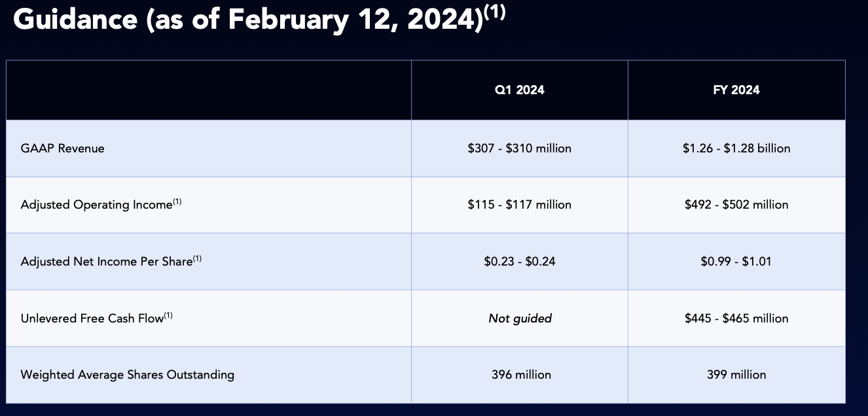Image resolution: width=868 pixels, height=416 pixels.
Task: Click the GAAP Revenue row label
Action: point(63,148)
